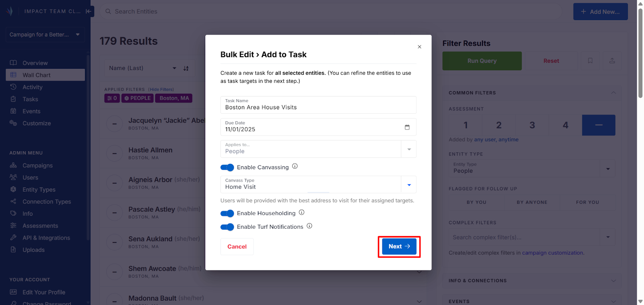Click info icon beside Enable Canvassing
Image resolution: width=644 pixels, height=305 pixels.
point(295,166)
